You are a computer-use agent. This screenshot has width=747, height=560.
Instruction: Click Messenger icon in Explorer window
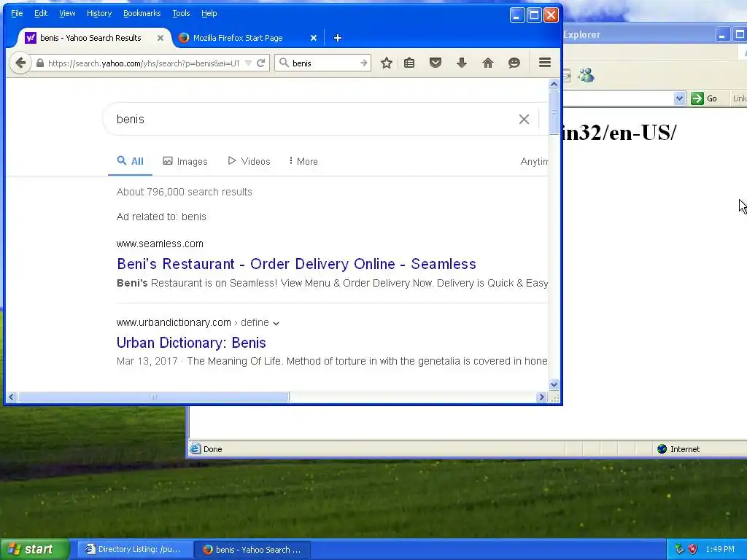(x=586, y=75)
